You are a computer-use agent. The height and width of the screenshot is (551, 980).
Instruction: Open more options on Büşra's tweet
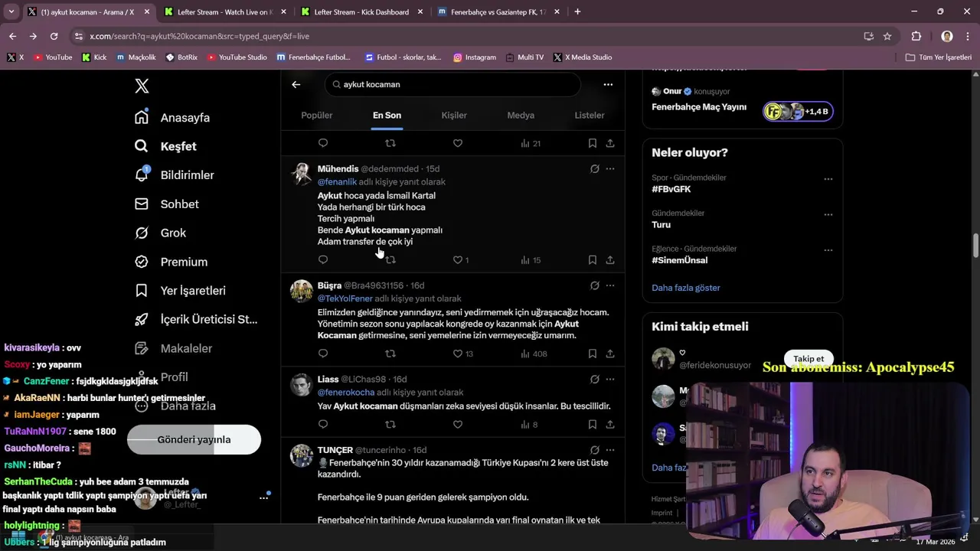click(x=610, y=285)
